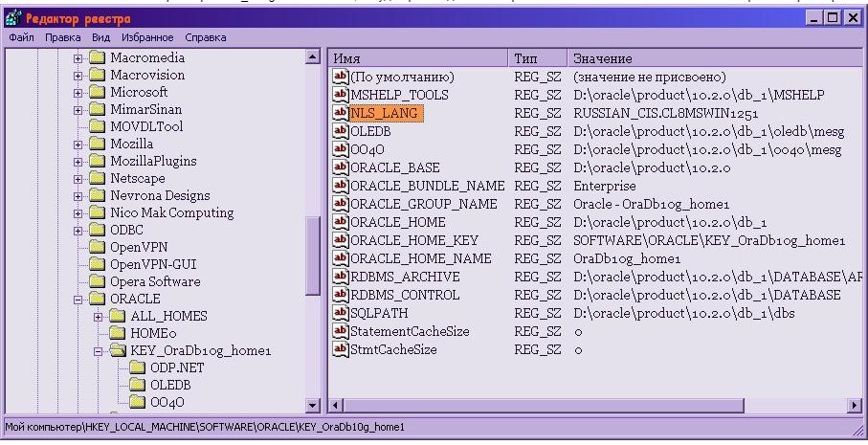Open the Файл menu

point(21,37)
